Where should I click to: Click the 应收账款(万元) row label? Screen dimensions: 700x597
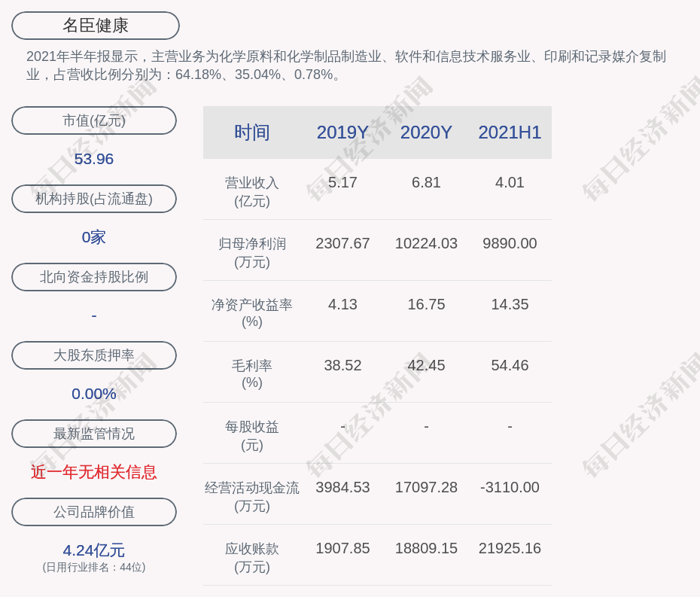pos(252,558)
